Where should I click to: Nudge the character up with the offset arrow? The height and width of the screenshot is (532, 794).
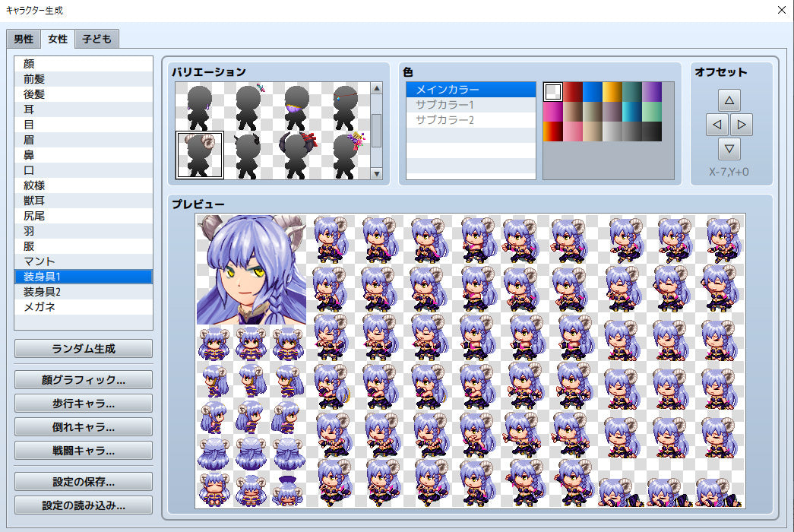click(x=729, y=99)
